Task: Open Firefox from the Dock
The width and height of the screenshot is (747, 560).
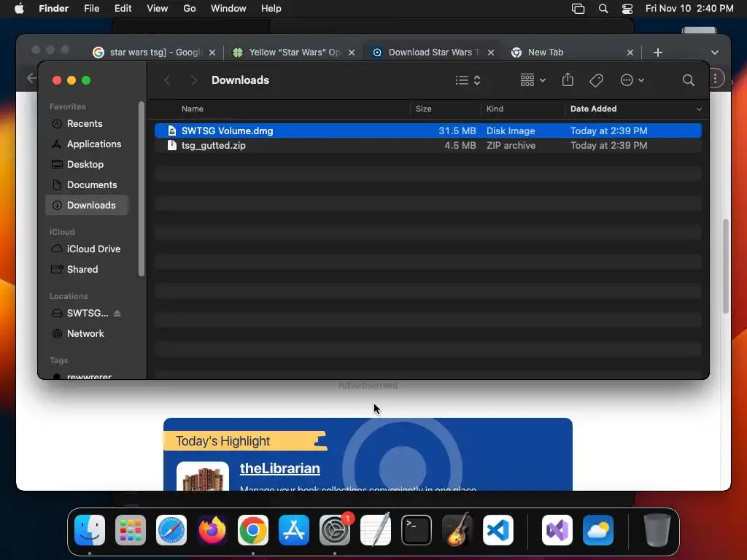Action: (212, 530)
